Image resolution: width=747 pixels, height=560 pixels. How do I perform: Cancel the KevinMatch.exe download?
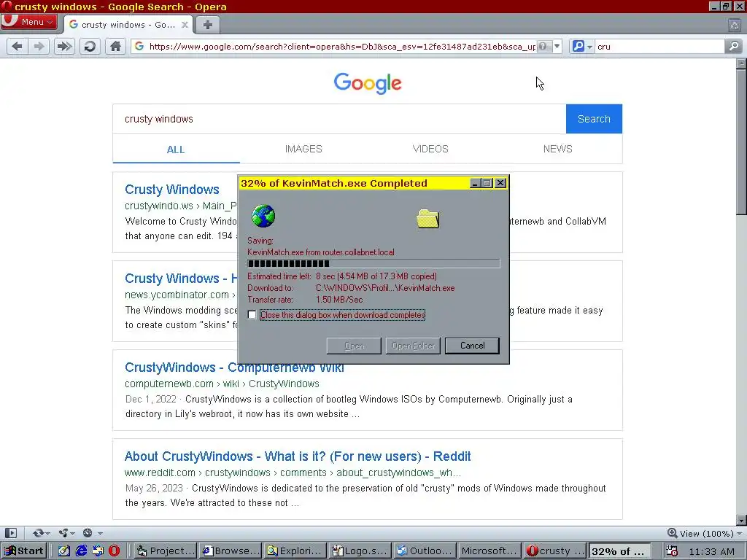click(472, 346)
